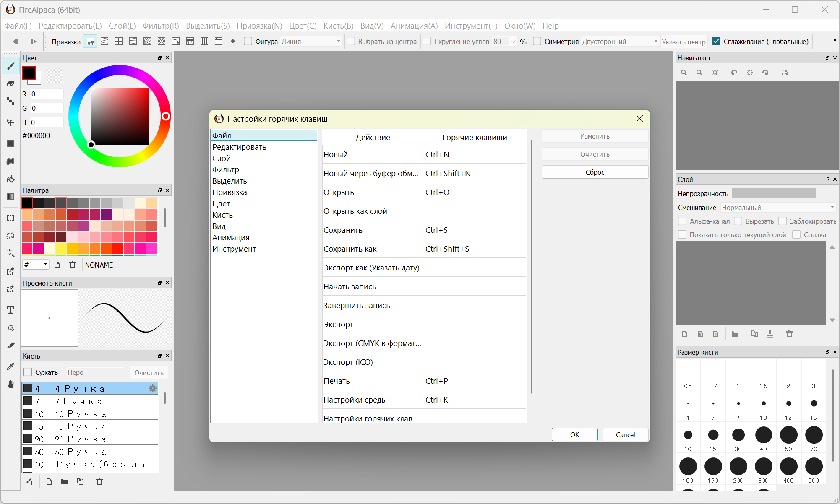Pick the Eyedropper tool

point(10,366)
